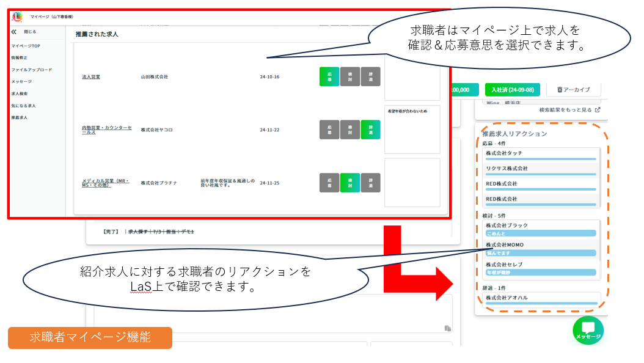Open the green メッセージ chat bubble
This screenshot has height=363, width=644.
coord(588,330)
